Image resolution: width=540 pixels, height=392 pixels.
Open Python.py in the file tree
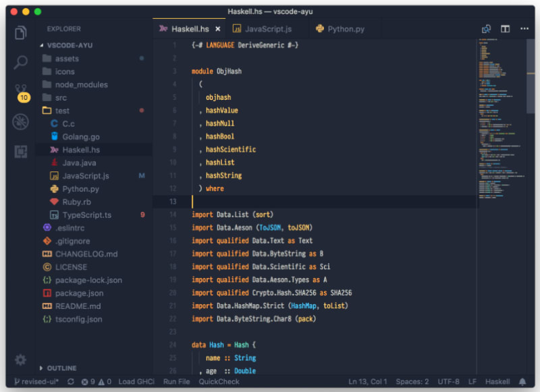click(x=94, y=189)
